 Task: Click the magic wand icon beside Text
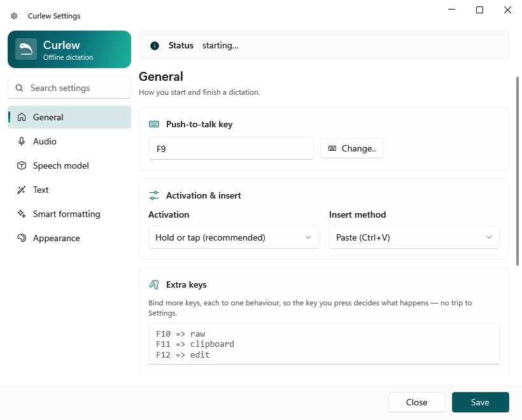click(x=22, y=190)
